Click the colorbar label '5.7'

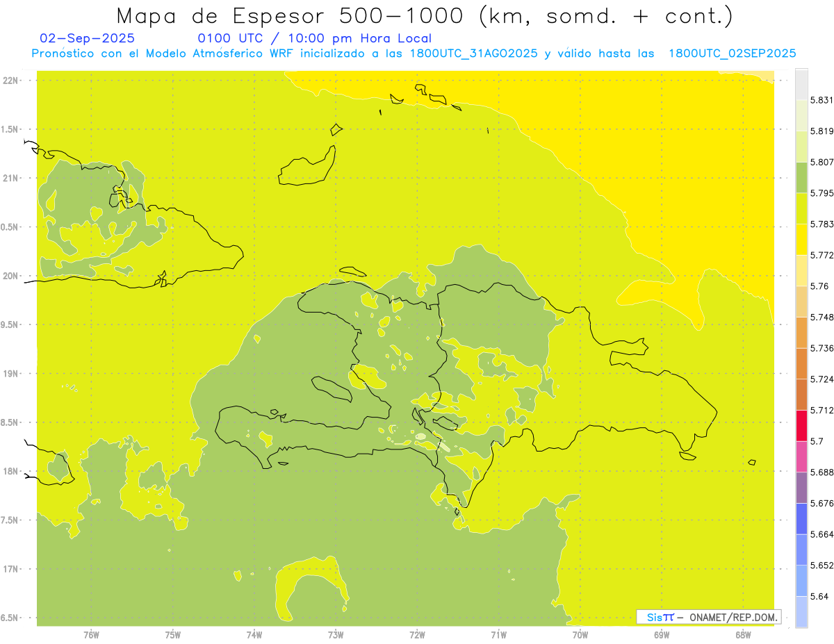(817, 441)
